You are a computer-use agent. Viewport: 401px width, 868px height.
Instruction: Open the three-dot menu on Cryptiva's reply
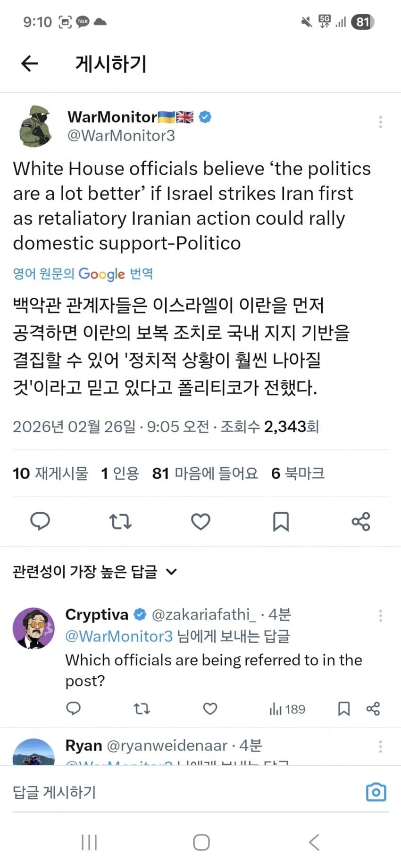[380, 615]
